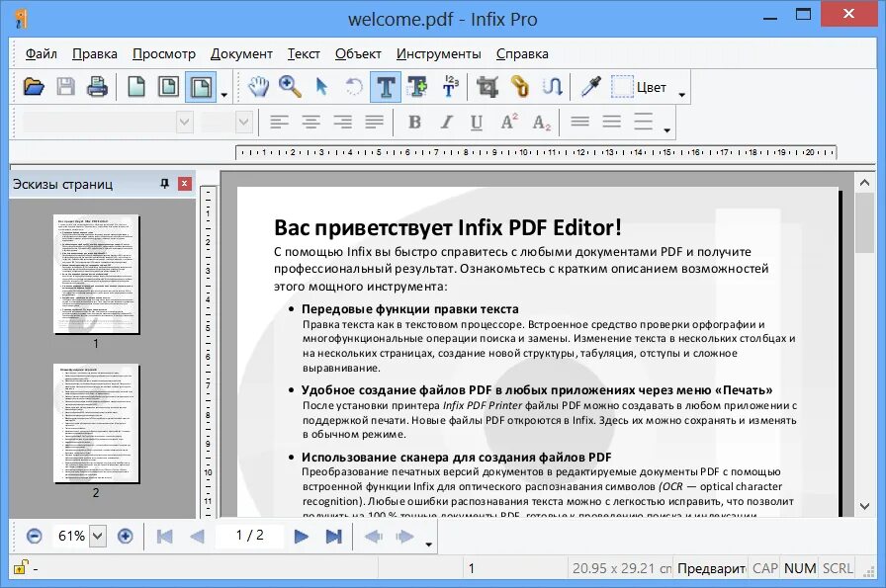Select the Text Plus tool
886x588 pixels.
tap(417, 87)
